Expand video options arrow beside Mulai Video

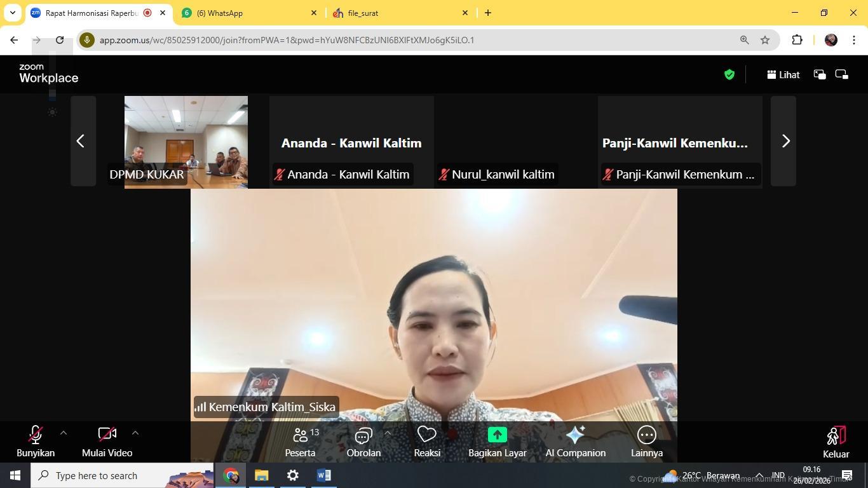pyautogui.click(x=135, y=433)
